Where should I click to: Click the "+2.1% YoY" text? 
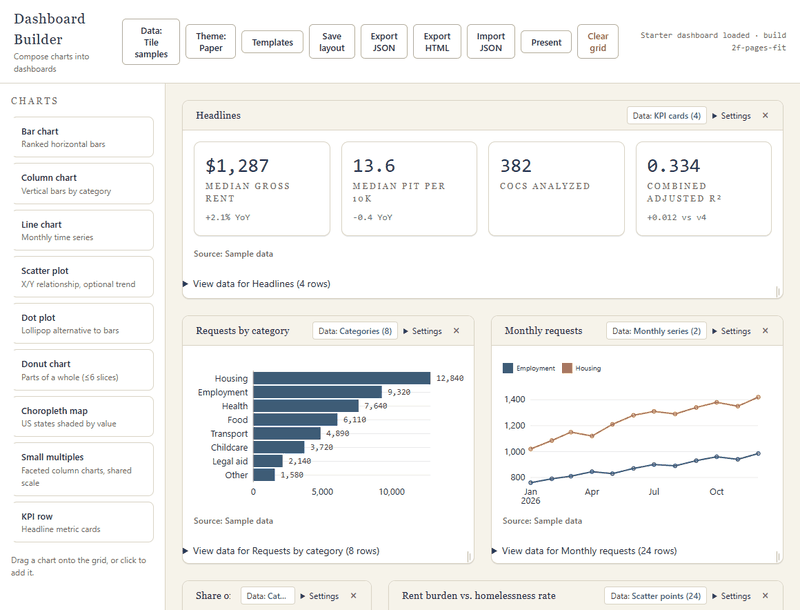(228, 217)
